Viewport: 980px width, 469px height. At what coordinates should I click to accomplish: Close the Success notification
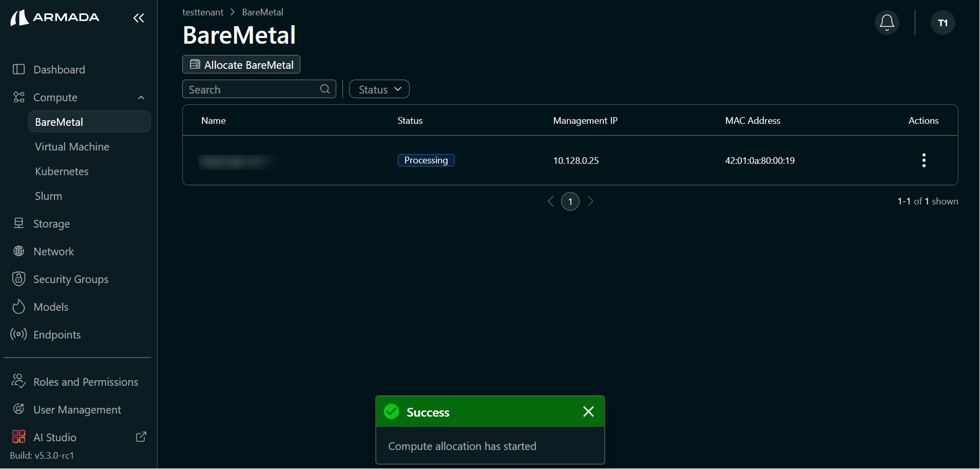click(x=589, y=411)
